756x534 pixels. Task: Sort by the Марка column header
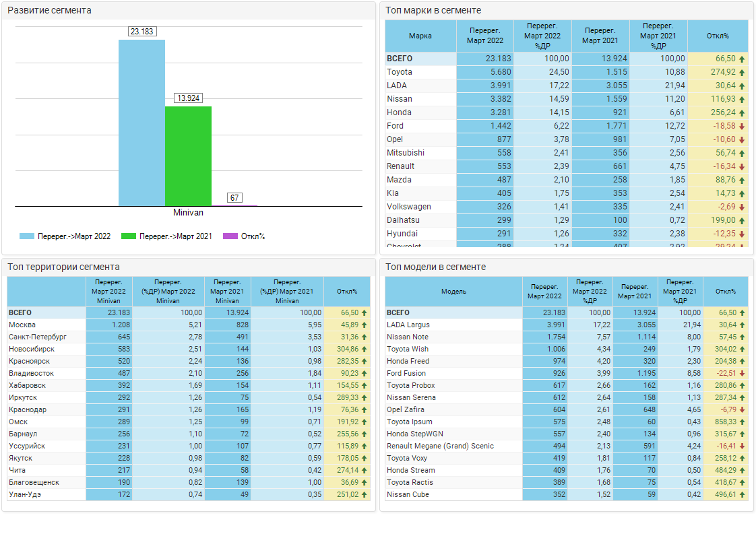(x=420, y=36)
